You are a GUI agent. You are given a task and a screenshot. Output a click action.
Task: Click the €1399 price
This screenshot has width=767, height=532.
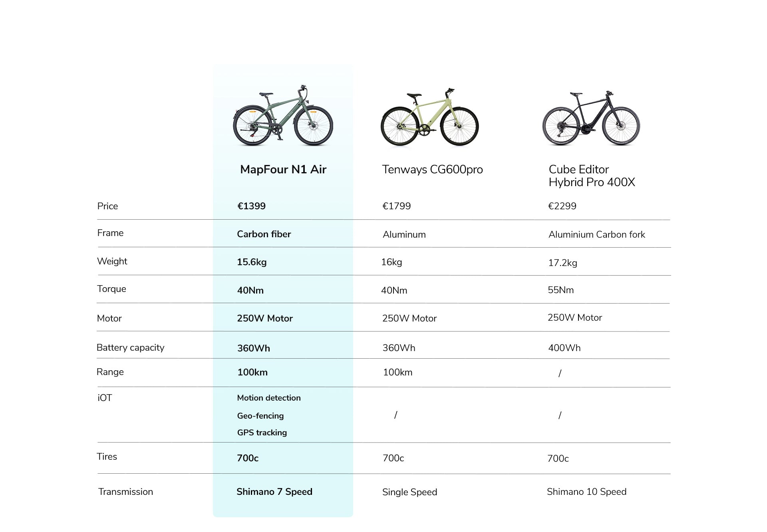pyautogui.click(x=251, y=206)
